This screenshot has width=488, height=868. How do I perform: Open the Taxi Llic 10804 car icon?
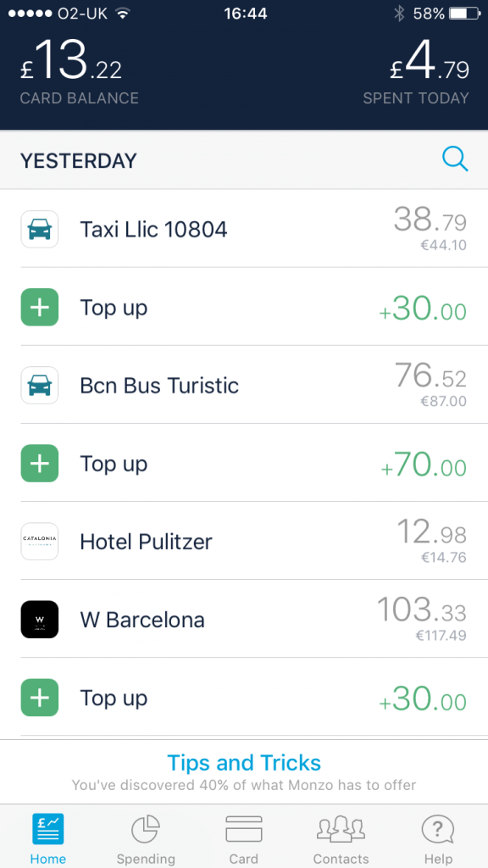click(40, 229)
